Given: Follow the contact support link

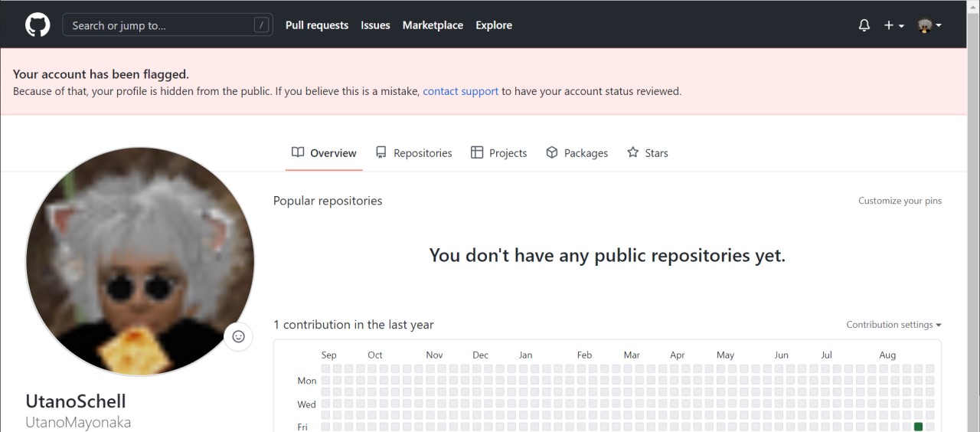Looking at the screenshot, I should [x=461, y=91].
